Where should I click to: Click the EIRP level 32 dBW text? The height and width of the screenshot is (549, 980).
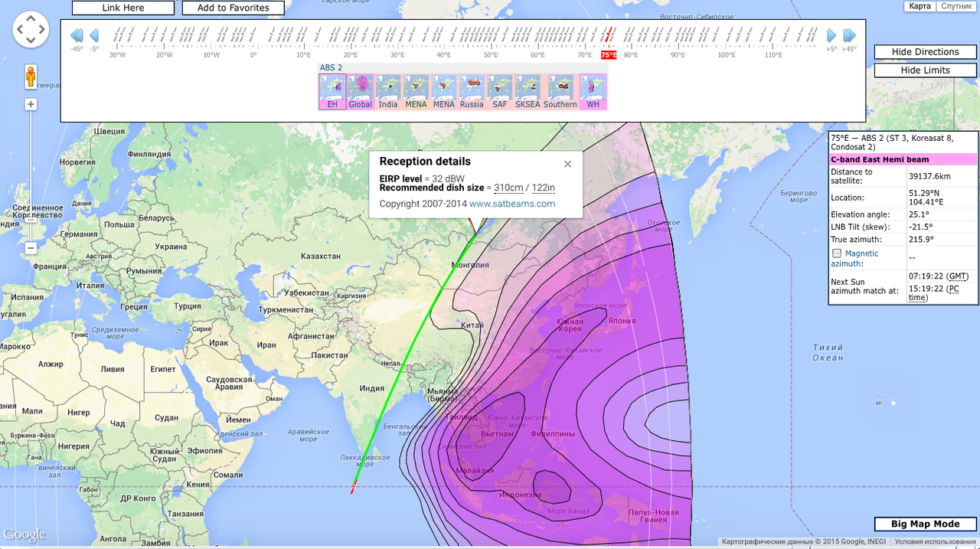tap(422, 178)
